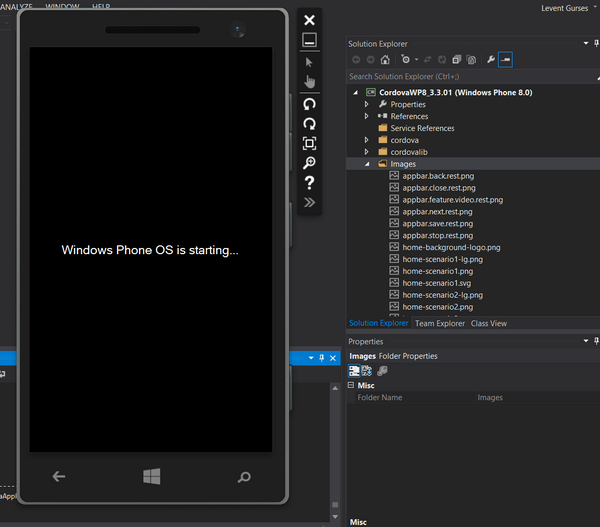Select home-scenario1.png file
This screenshot has width=600, height=527.
437,271
